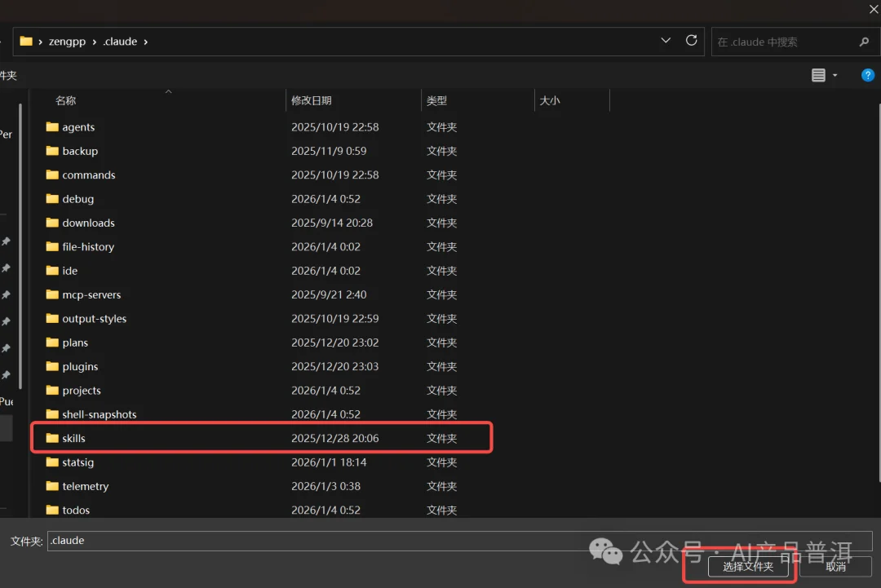
Task: Click the refresh icon beside address bar
Action: 692,41
